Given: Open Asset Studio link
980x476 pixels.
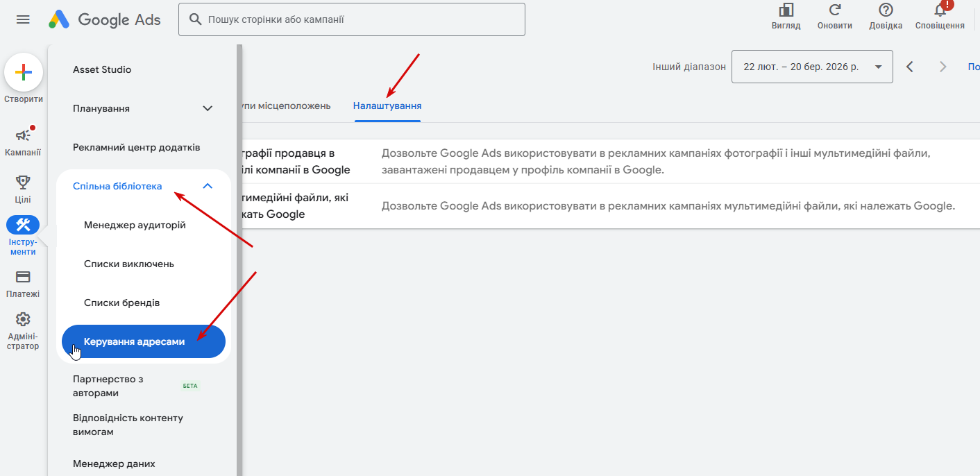Looking at the screenshot, I should tap(102, 69).
